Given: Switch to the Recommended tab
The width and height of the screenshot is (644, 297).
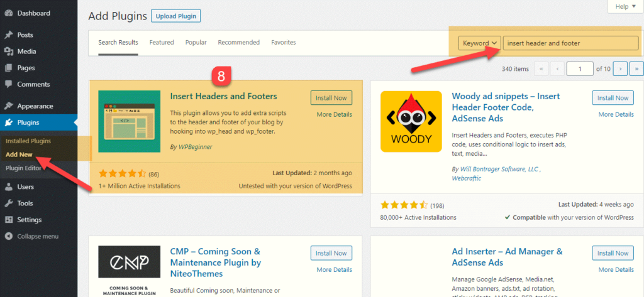Looking at the screenshot, I should tap(238, 42).
